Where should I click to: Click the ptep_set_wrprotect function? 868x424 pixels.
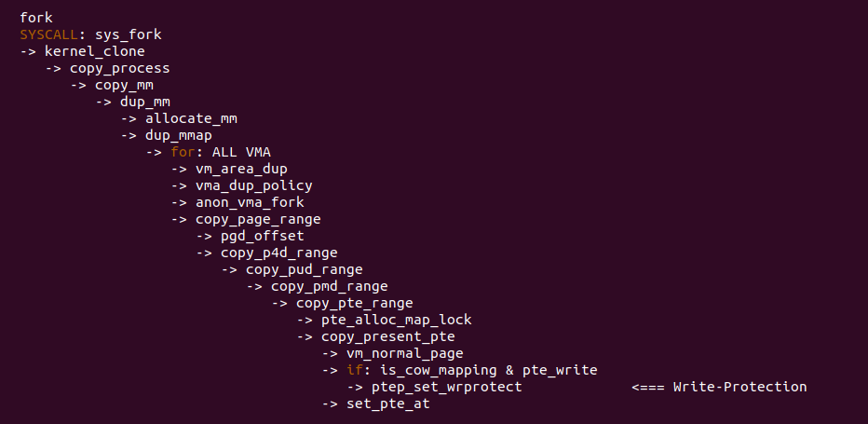point(447,387)
